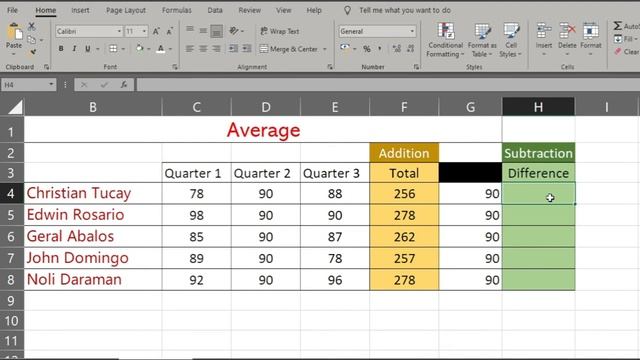Open Cell Styles gallery
Image resolution: width=640 pixels, height=360 pixels.
click(x=511, y=40)
